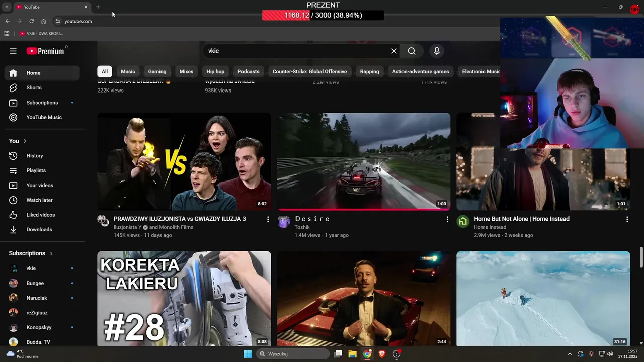Open the tuxedo man red car thumbnail

[x=364, y=299]
